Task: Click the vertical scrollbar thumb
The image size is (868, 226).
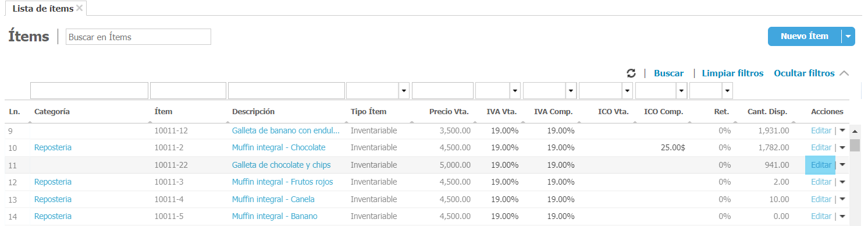Action: pyautogui.click(x=854, y=144)
